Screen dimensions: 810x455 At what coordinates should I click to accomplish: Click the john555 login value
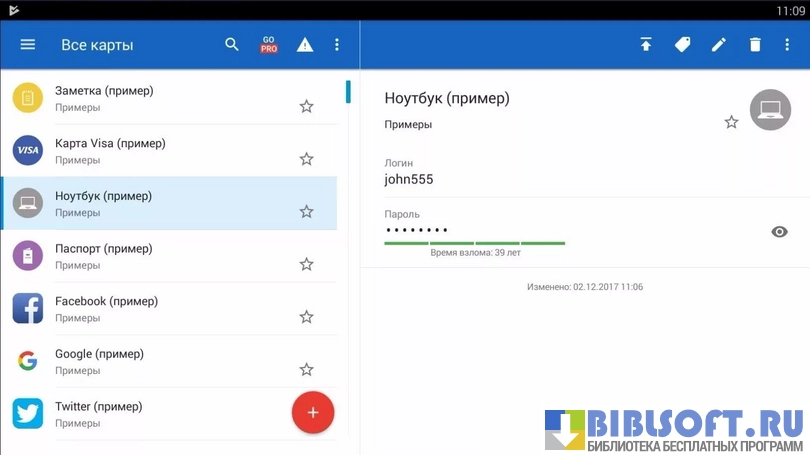click(409, 180)
